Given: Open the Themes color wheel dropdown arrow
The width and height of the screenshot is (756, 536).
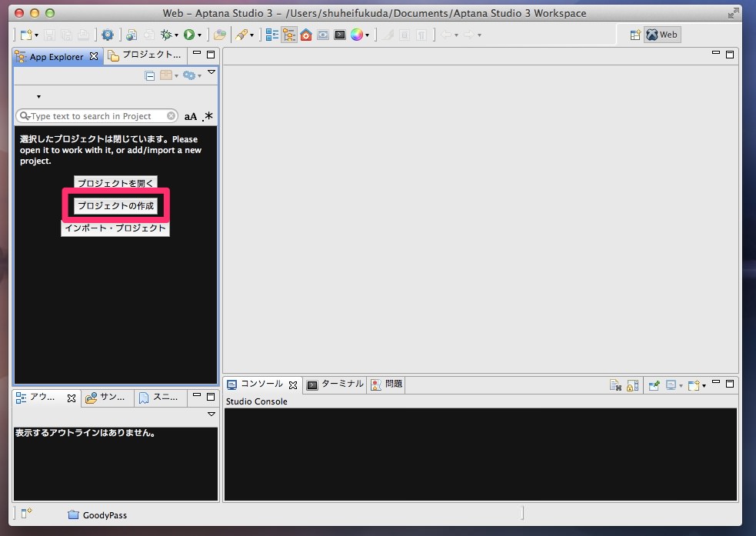Looking at the screenshot, I should pos(367,35).
